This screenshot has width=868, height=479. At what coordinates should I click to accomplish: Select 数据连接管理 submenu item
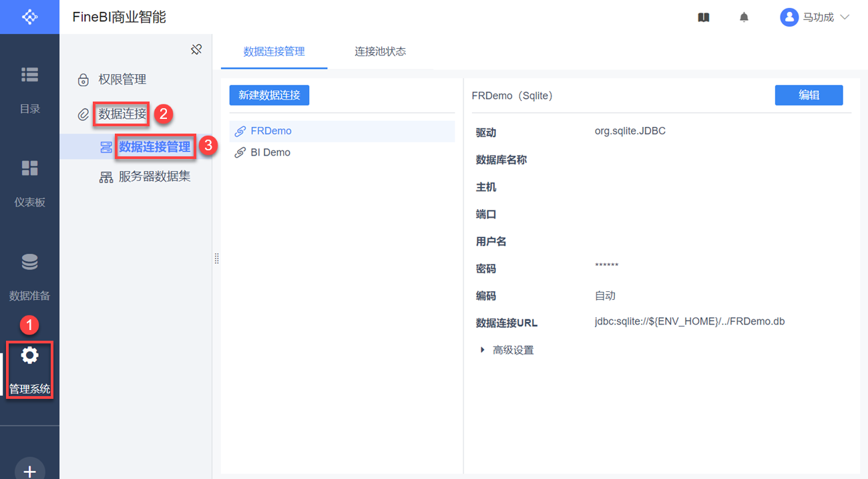click(x=155, y=147)
